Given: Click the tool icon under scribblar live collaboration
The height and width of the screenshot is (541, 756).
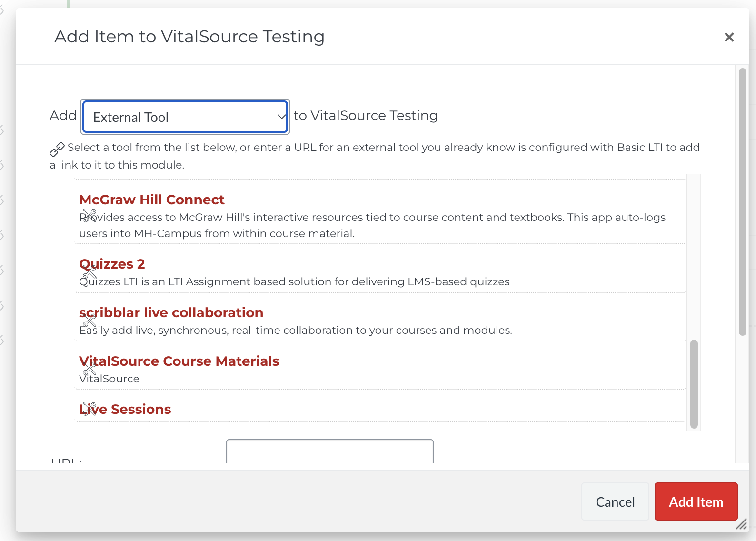Looking at the screenshot, I should [x=89, y=321].
